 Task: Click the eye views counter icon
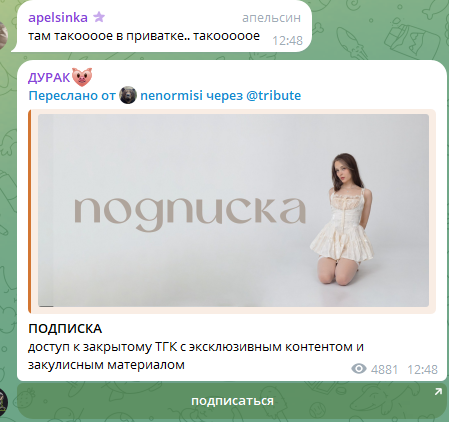359,369
